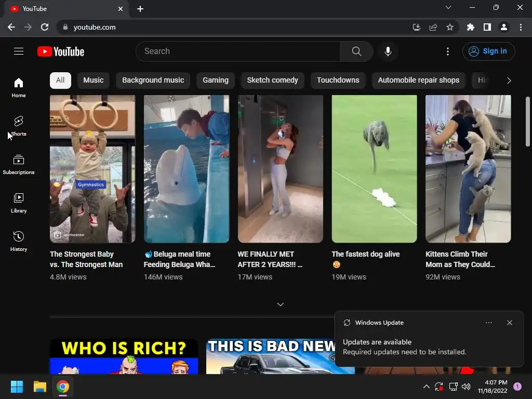This screenshot has height=399, width=532.
Task: Click the Windows Update tray icon
Action: coord(438,387)
